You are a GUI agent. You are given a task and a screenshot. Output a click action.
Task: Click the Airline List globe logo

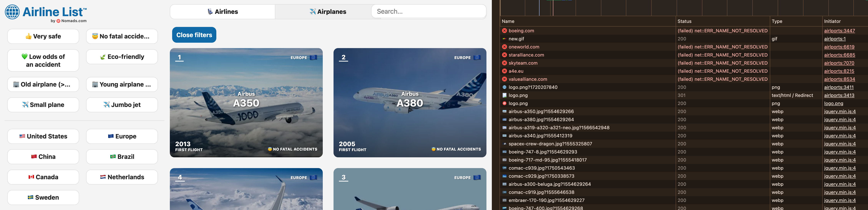12,12
